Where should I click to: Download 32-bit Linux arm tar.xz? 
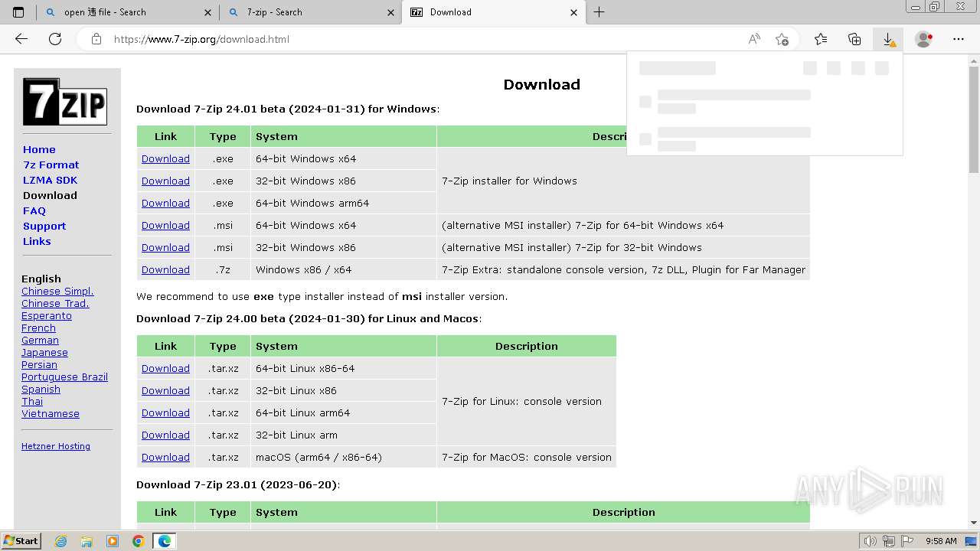[165, 435]
